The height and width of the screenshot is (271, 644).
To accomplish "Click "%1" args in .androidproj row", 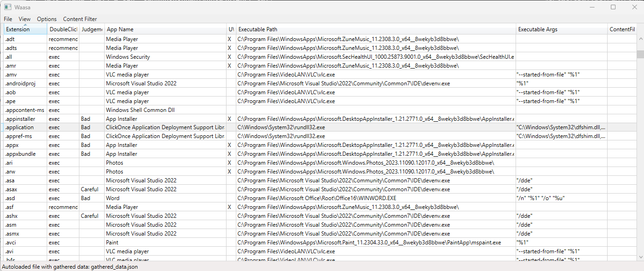I will tap(561, 83).
